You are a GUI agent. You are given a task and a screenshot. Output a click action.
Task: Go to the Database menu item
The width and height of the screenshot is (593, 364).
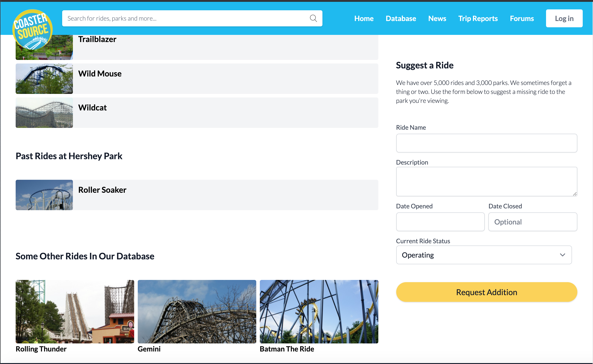401,19
